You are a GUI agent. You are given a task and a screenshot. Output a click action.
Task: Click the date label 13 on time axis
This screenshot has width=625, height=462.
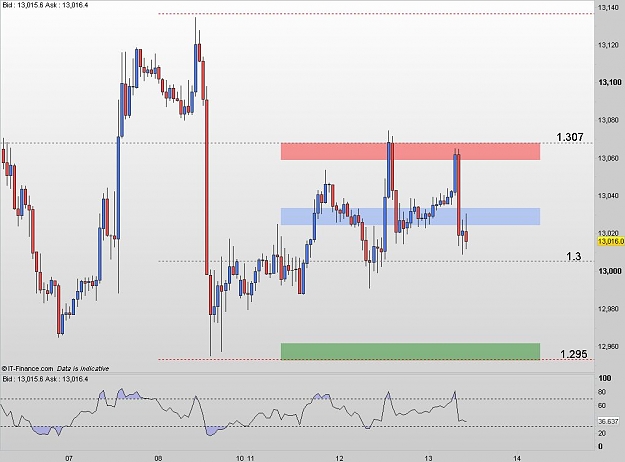pyautogui.click(x=428, y=458)
